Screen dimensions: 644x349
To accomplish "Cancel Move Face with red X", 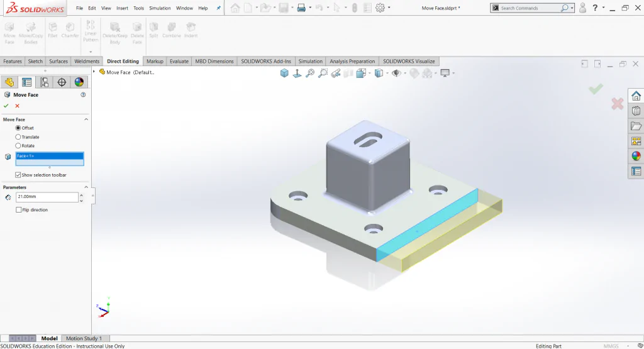I will tap(17, 106).
